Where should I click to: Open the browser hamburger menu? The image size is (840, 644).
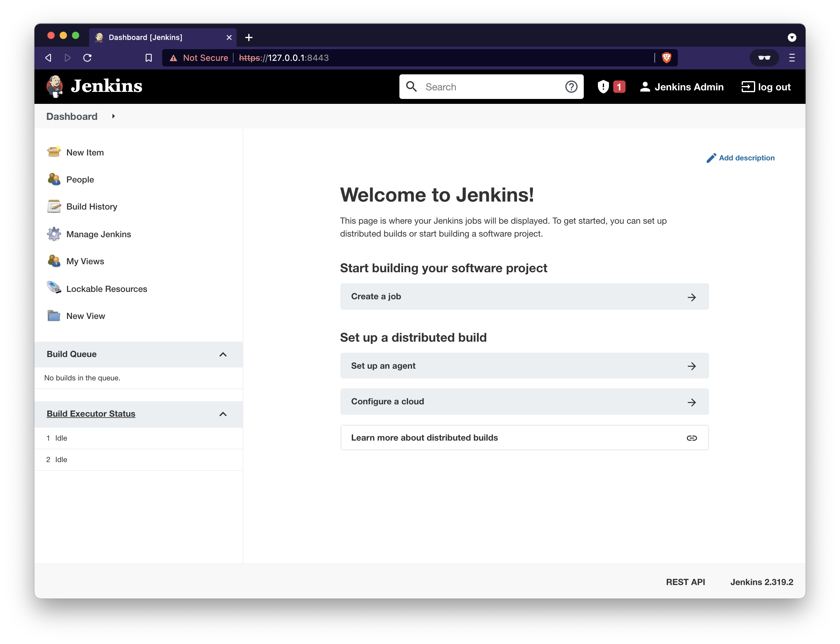(x=792, y=57)
